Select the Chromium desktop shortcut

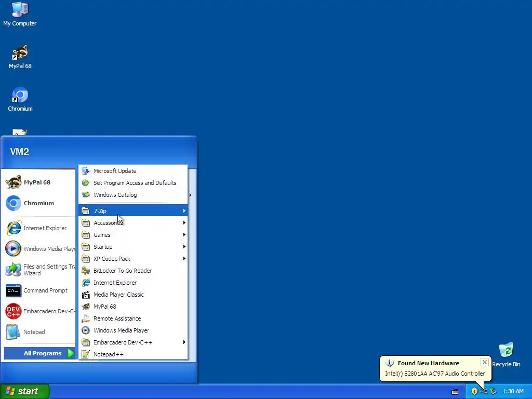pos(20,99)
